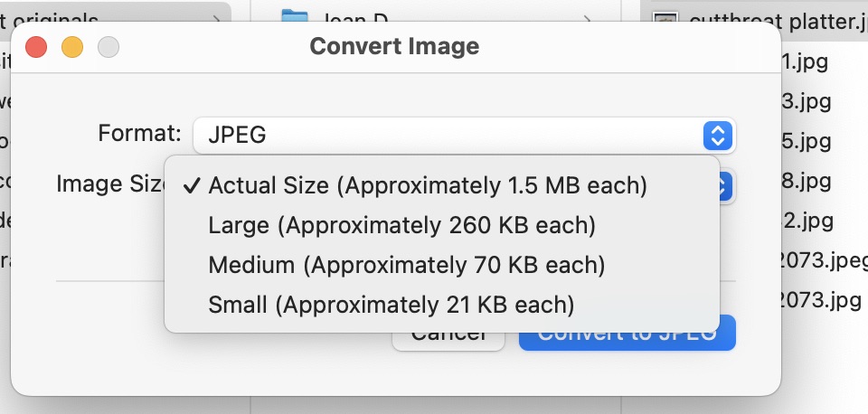Viewport: 868px width, 414px height.
Task: Select the file ending in 5.jpg
Action: 810,142
